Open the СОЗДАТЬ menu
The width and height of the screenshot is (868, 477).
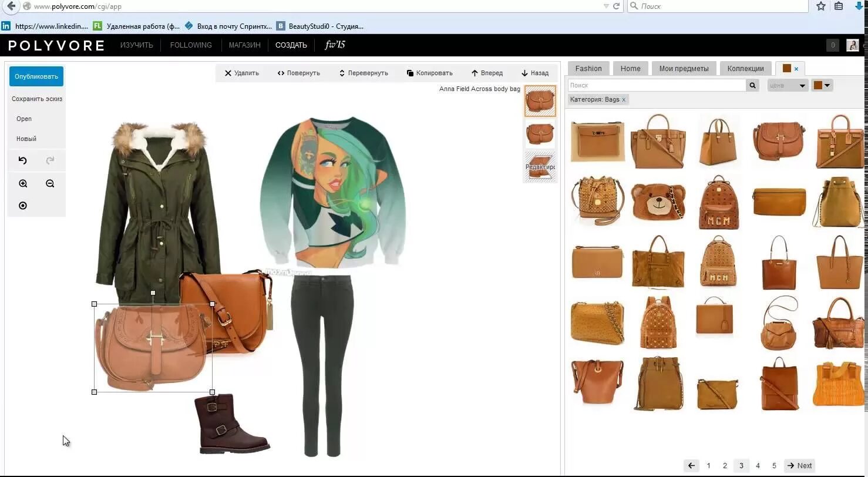pos(291,45)
